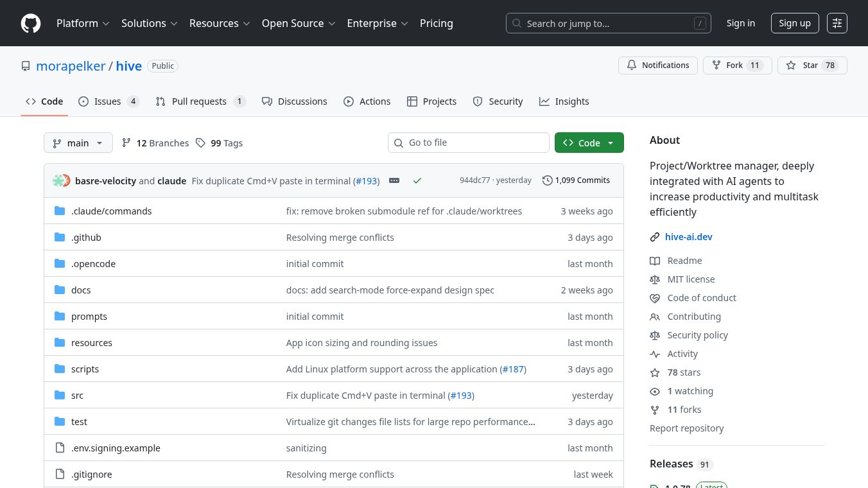The height and width of the screenshot is (488, 868).
Task: Click the GitHub logo icon
Action: [31, 23]
